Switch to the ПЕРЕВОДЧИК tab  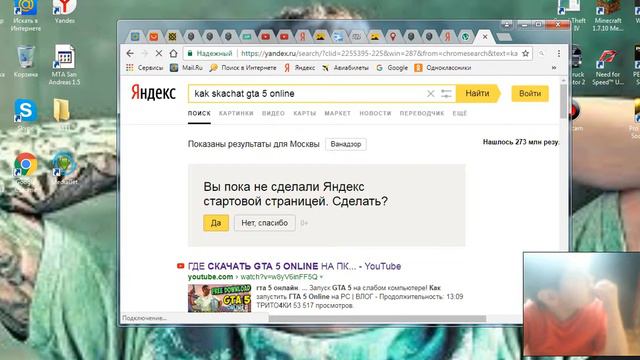(x=422, y=113)
